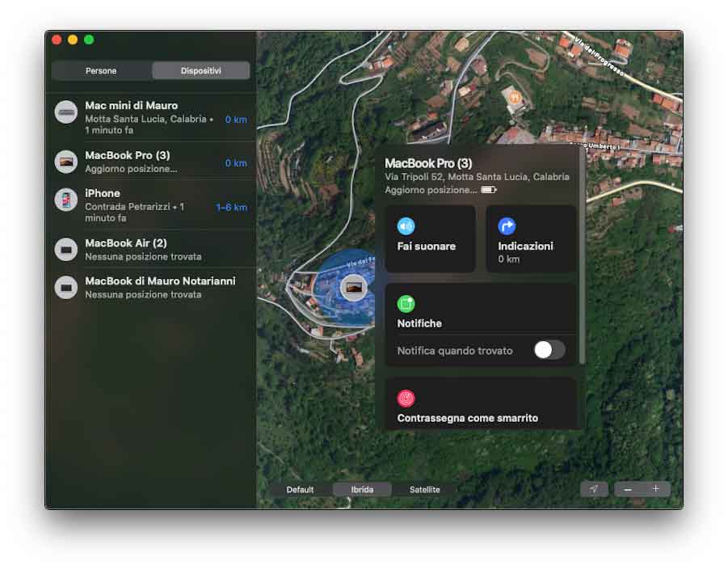Zoom in the map with plus

coord(655,489)
